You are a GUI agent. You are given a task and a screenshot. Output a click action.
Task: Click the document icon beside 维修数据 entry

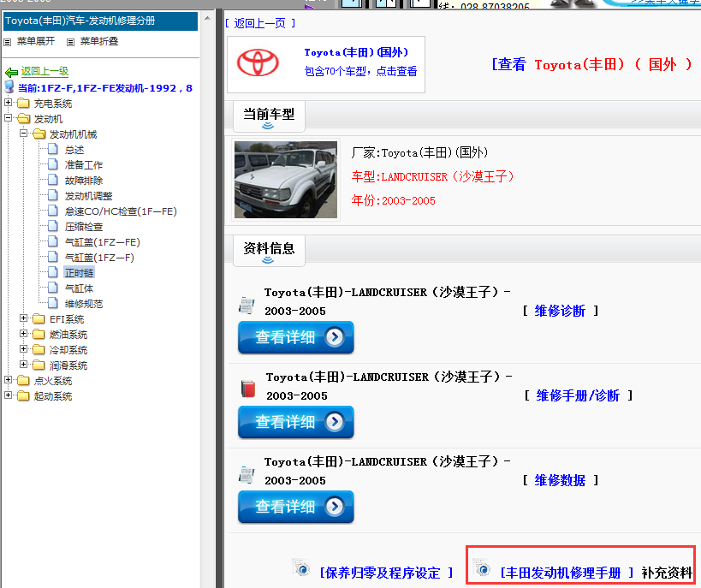coord(247,475)
